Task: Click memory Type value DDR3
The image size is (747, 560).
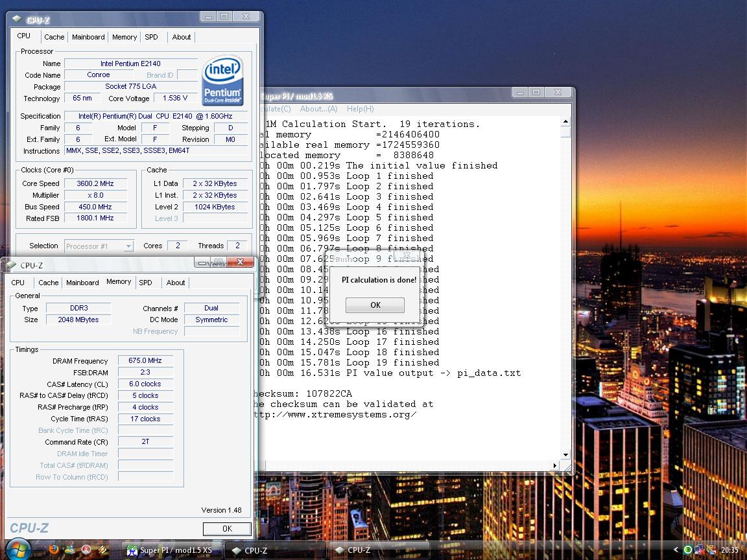Action: coord(78,308)
